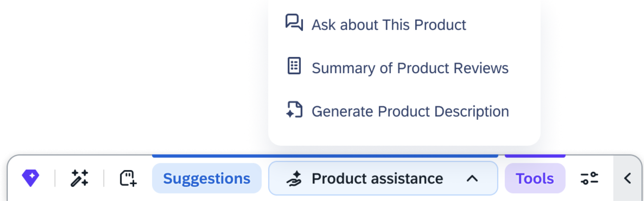
Task: Click the word Reviews in the menu
Action: pos(481,68)
